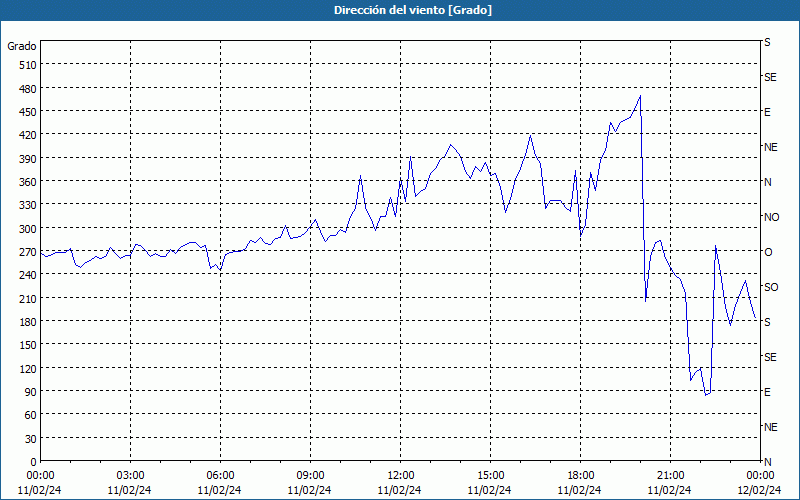Select the 360 degree tick label
This screenshot has height=500, width=800.
28,182
